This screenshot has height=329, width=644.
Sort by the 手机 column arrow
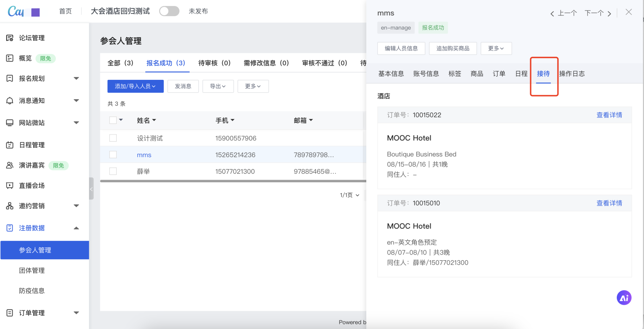click(x=233, y=120)
